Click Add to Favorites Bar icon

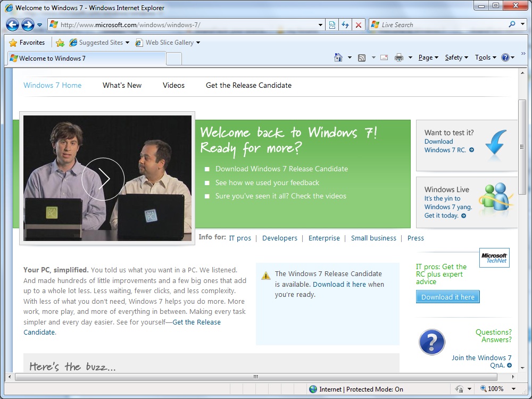pyautogui.click(x=60, y=43)
